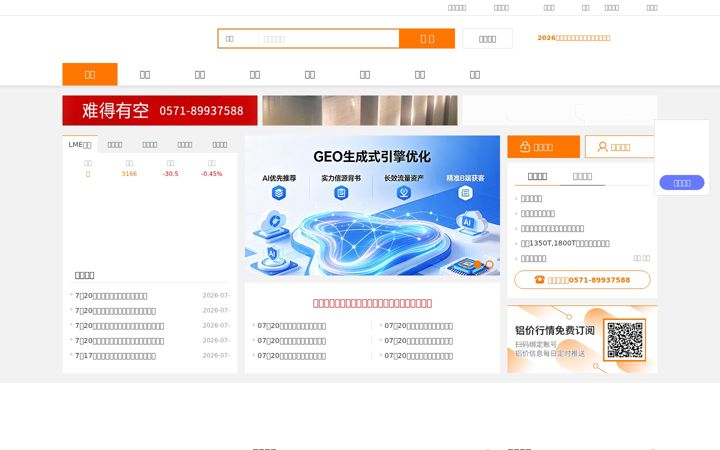Image resolution: width=720 pixels, height=450 pixels.
Task: Click the orange search button
Action: [427, 39]
